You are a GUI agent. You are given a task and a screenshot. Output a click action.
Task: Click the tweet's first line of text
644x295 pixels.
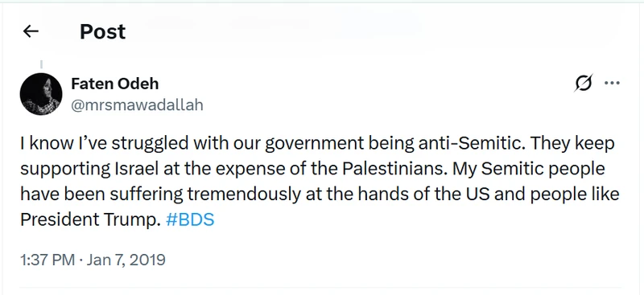(x=317, y=145)
